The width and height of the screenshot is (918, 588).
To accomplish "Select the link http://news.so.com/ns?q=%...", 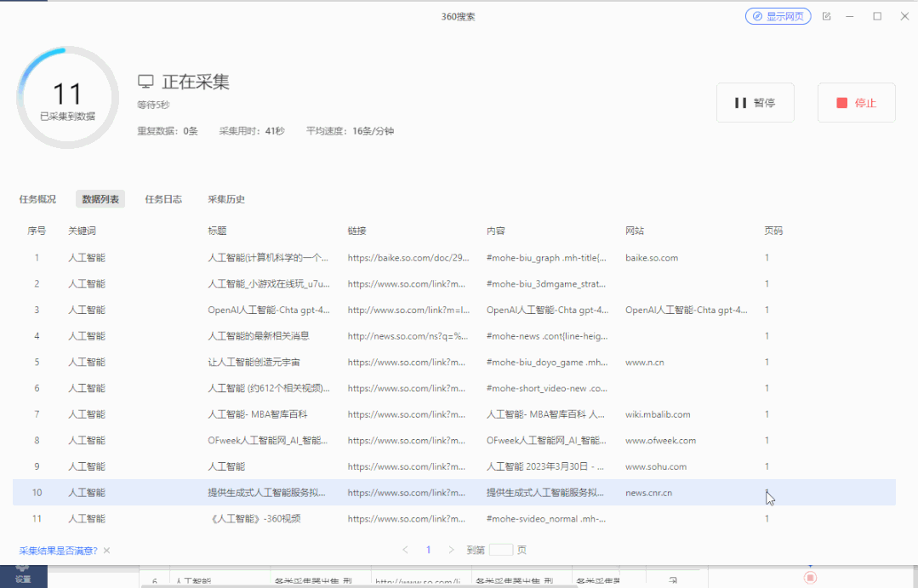I will (408, 336).
